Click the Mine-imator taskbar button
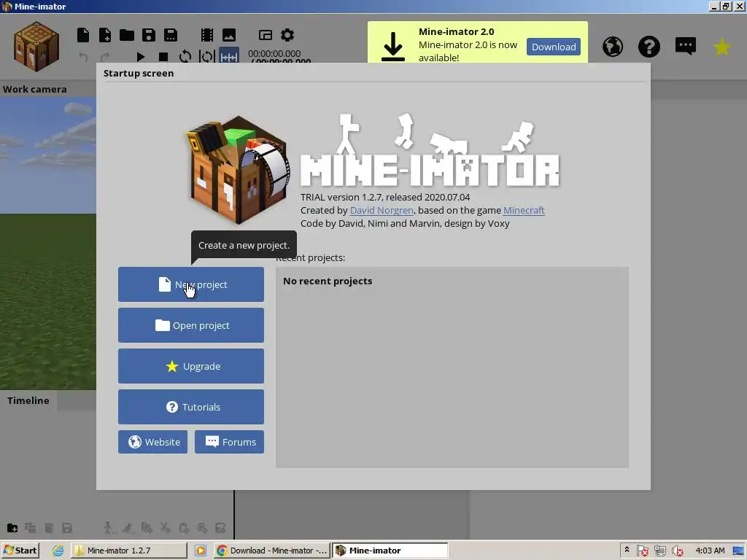Viewport: 747px width, 560px height. point(390,551)
